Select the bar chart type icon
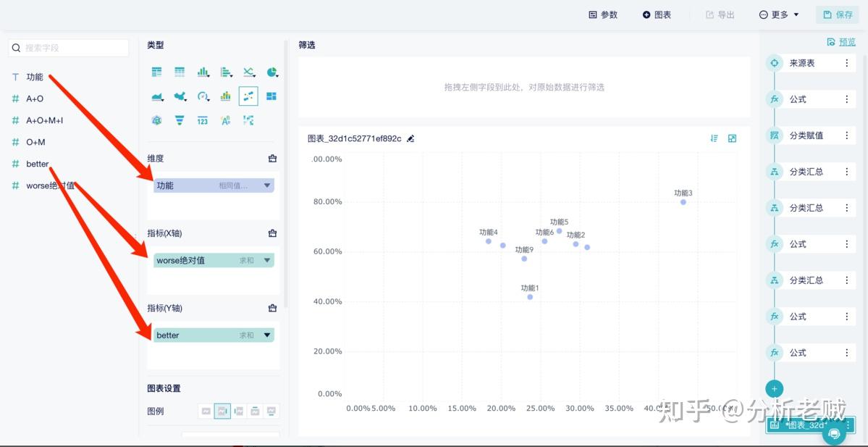This screenshot has height=447, width=868. click(203, 72)
